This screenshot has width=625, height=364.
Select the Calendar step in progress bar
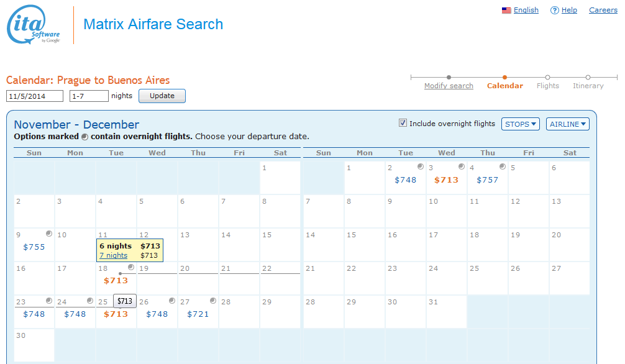coord(504,86)
